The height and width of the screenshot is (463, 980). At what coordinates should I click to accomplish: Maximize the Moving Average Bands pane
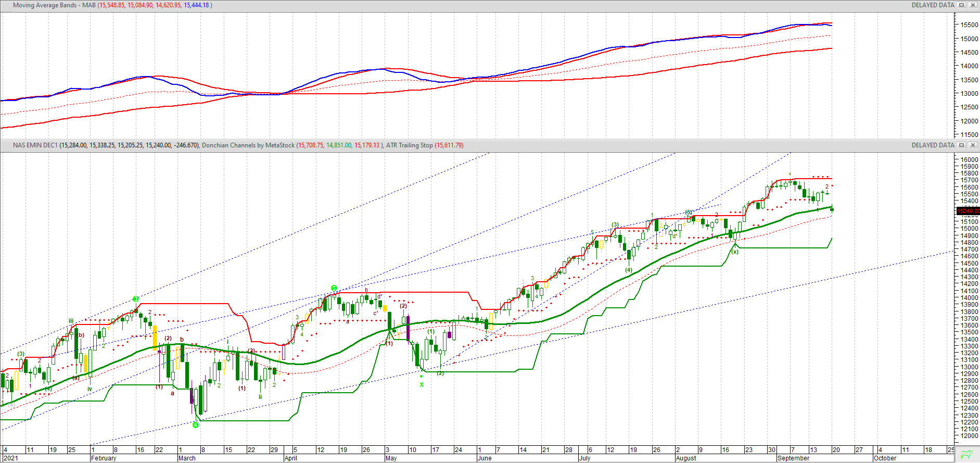click(961, 5)
